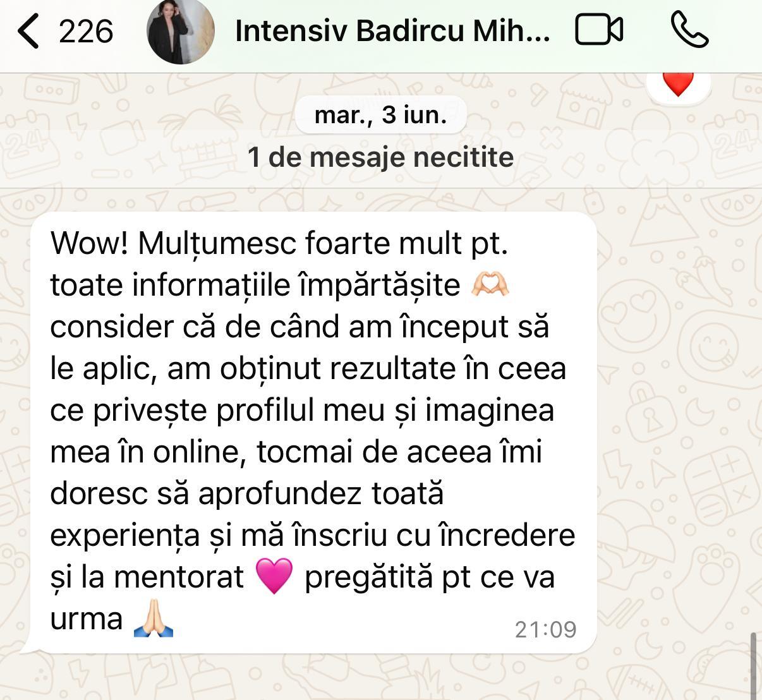This screenshot has width=762, height=700.
Task: Tap the '1 de mesaje necitite' banner
Action: click(381, 157)
